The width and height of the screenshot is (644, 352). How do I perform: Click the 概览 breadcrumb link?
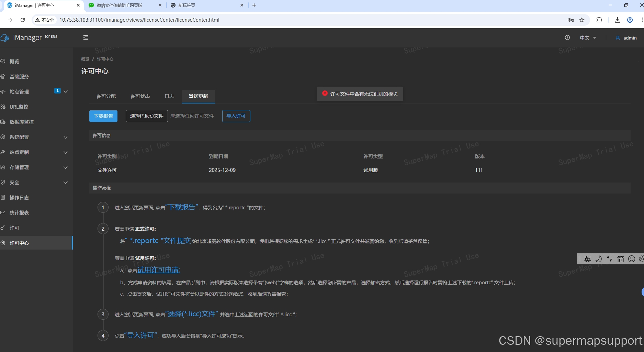coord(85,59)
